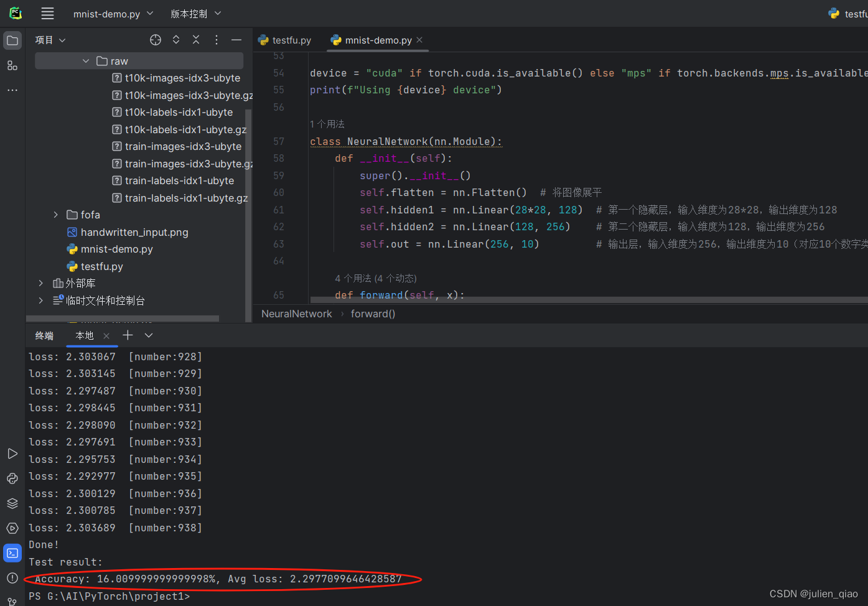868x606 pixels.
Task: Click the PyCharm logo icon
Action: tap(16, 13)
